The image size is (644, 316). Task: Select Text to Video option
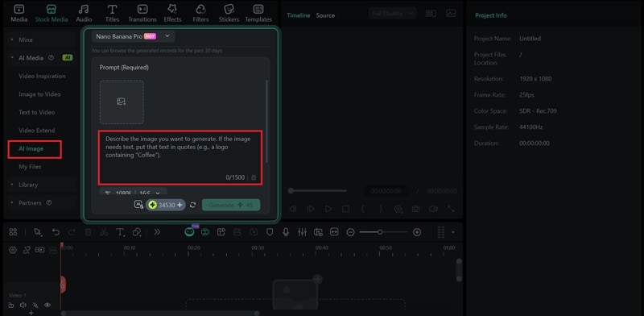36,112
